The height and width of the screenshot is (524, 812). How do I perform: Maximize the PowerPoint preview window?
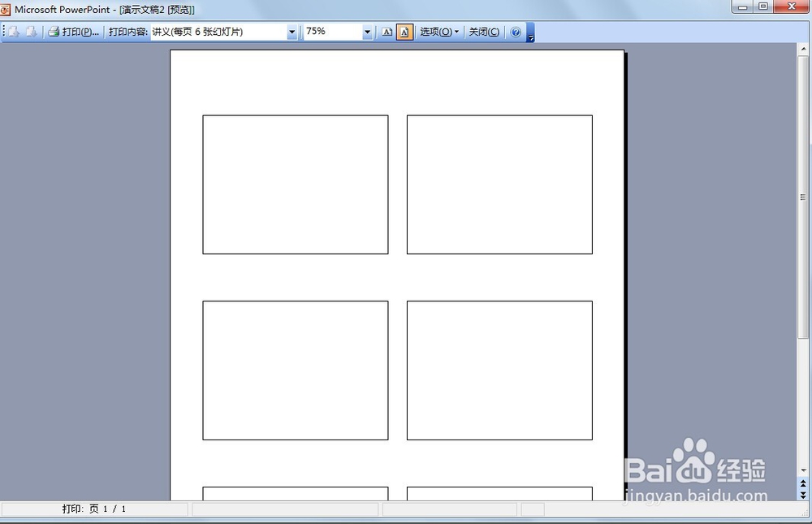(763, 6)
